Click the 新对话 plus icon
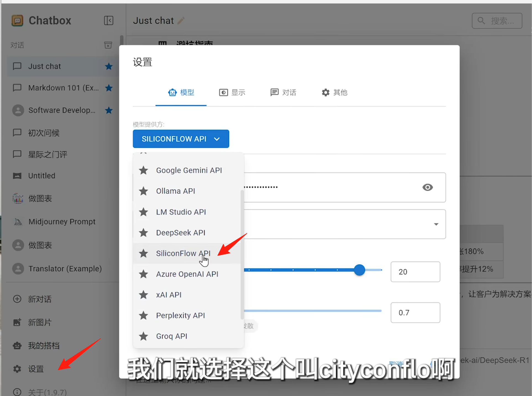The width and height of the screenshot is (532, 396). pyautogui.click(x=17, y=299)
